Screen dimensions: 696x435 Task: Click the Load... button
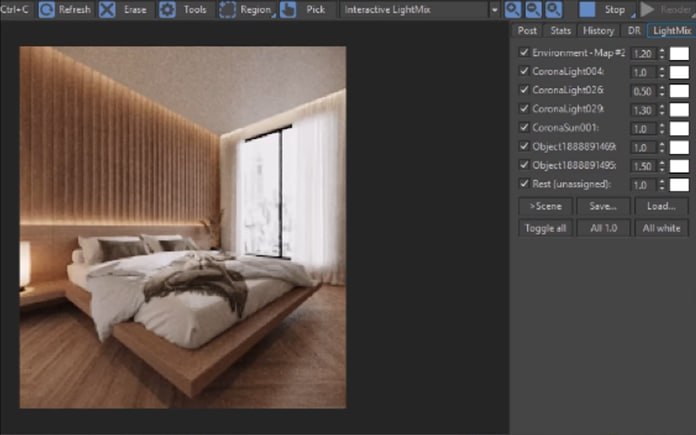(661, 206)
